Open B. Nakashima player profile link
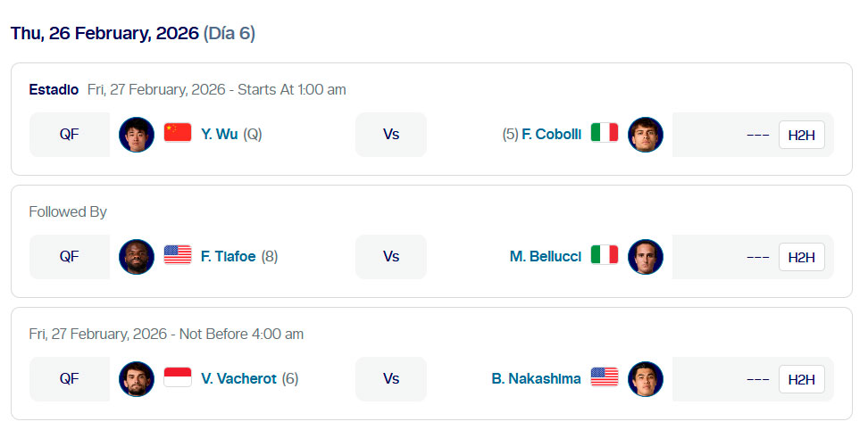 [536, 378]
